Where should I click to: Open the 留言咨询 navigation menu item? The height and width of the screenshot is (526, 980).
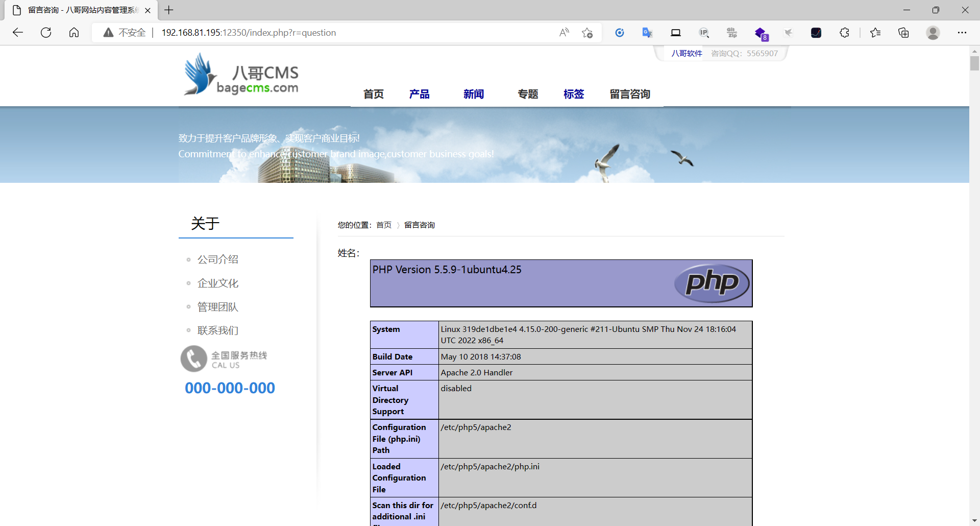pos(630,94)
